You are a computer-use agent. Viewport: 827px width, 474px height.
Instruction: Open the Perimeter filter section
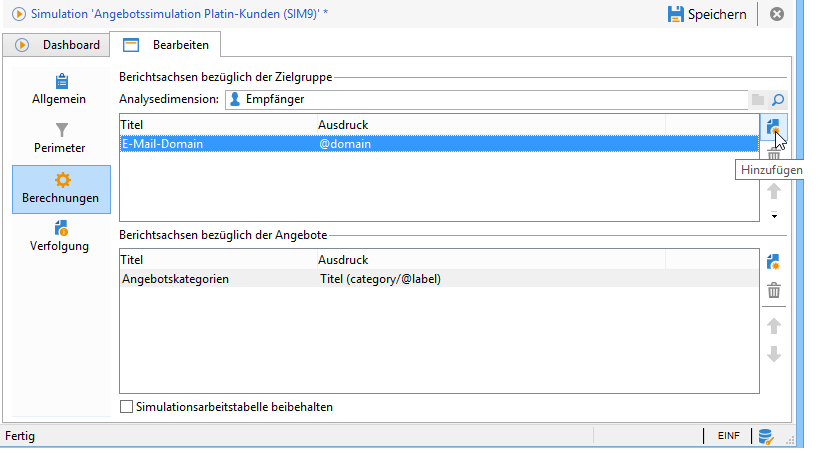(x=61, y=138)
